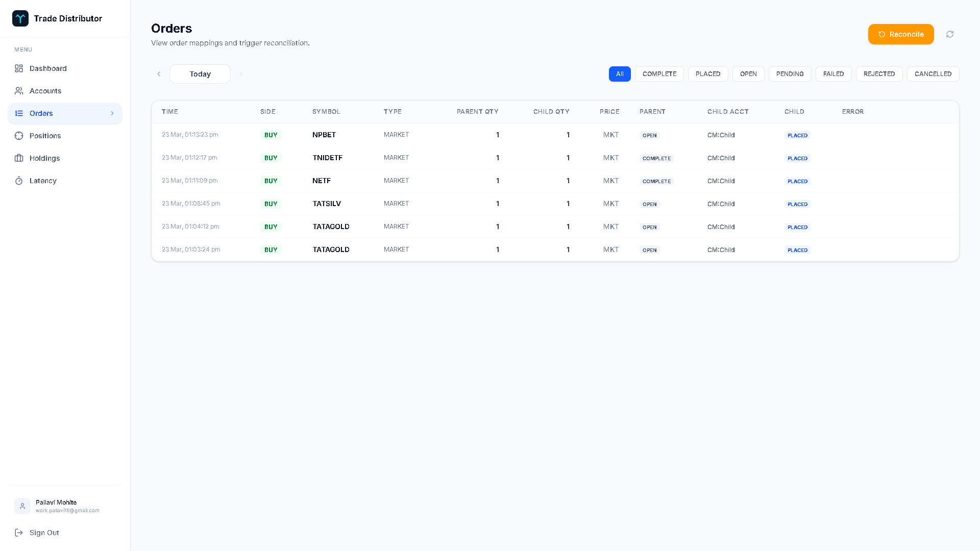This screenshot has width=980, height=551.
Task: Click the previous-day chevron beside Today
Action: (159, 74)
